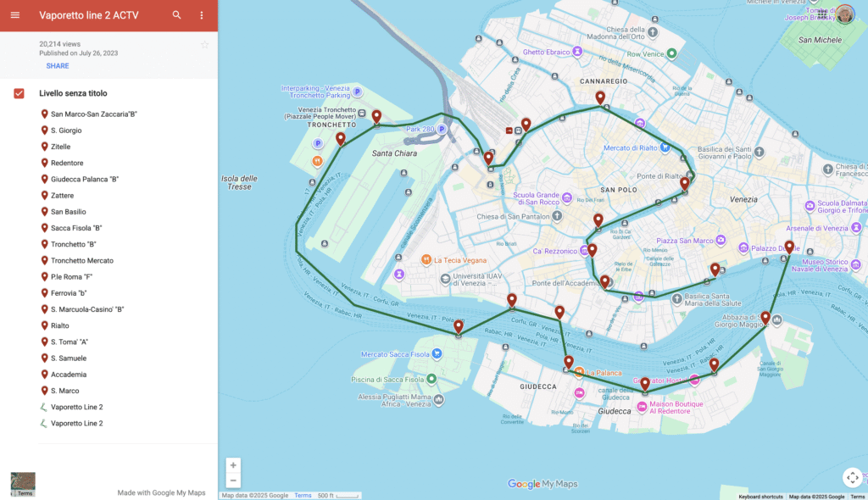
Task: Zoom in with the plus button
Action: tap(233, 465)
